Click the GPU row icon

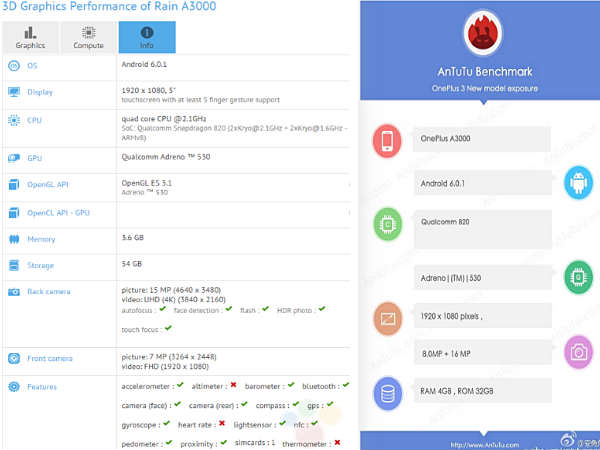pyautogui.click(x=14, y=158)
